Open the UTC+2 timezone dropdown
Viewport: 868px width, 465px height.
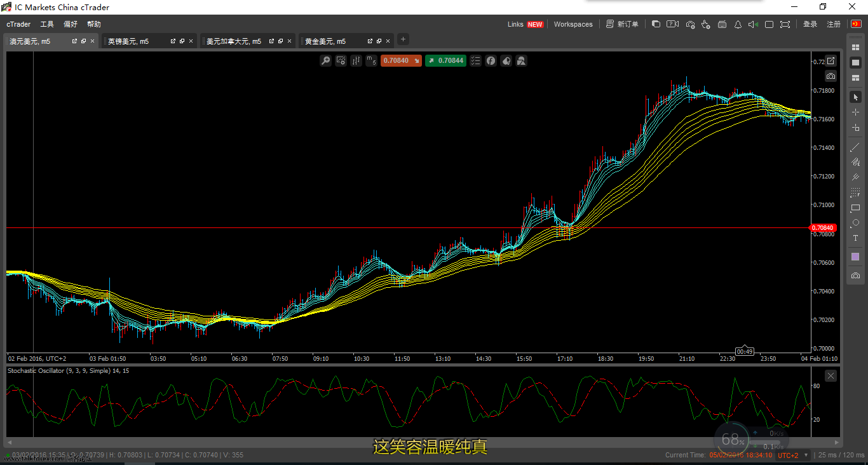pos(794,455)
